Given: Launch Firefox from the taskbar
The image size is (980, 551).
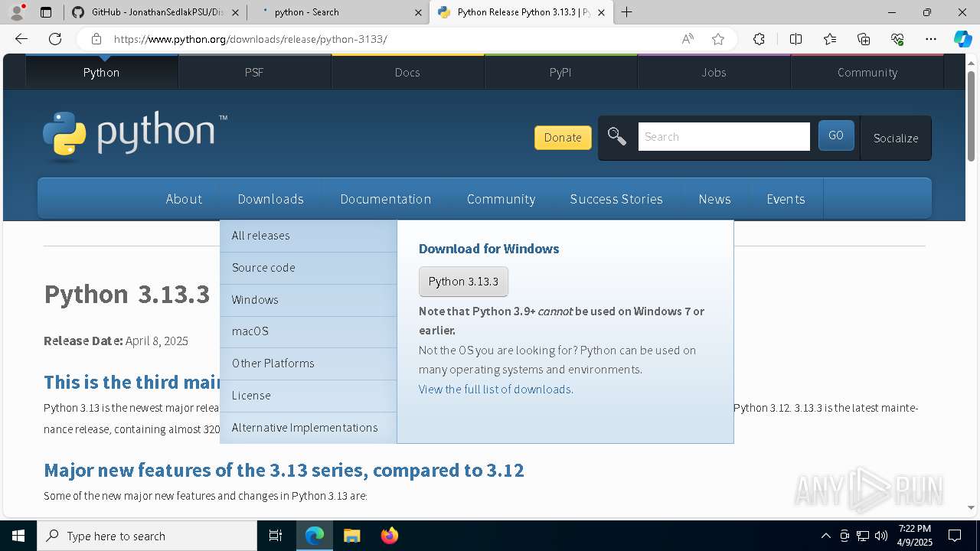Looking at the screenshot, I should [389, 536].
